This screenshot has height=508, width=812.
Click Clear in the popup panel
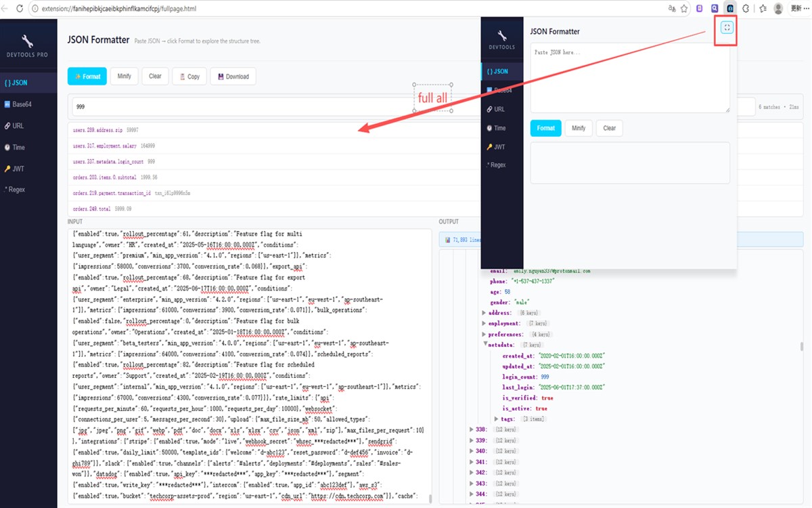click(x=609, y=128)
